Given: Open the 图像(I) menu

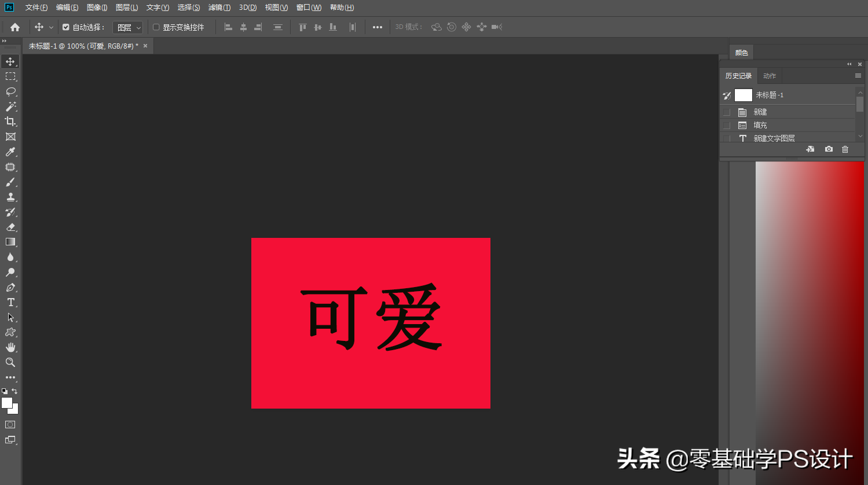Looking at the screenshot, I should (x=97, y=8).
